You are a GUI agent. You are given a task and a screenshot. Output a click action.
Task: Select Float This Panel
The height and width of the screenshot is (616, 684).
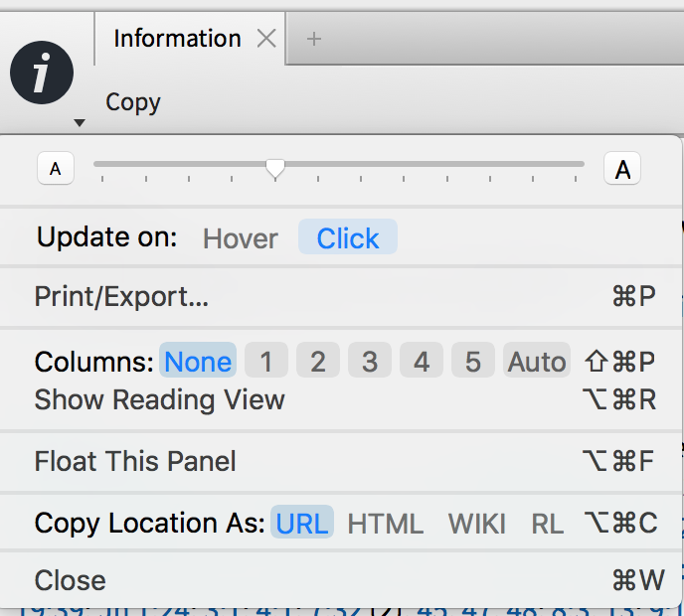(x=340, y=461)
